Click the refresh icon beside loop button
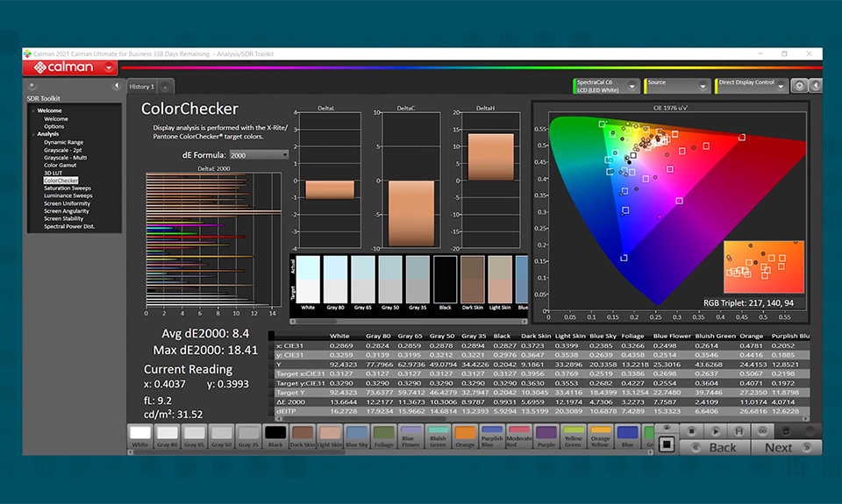The image size is (842, 504). [785, 430]
